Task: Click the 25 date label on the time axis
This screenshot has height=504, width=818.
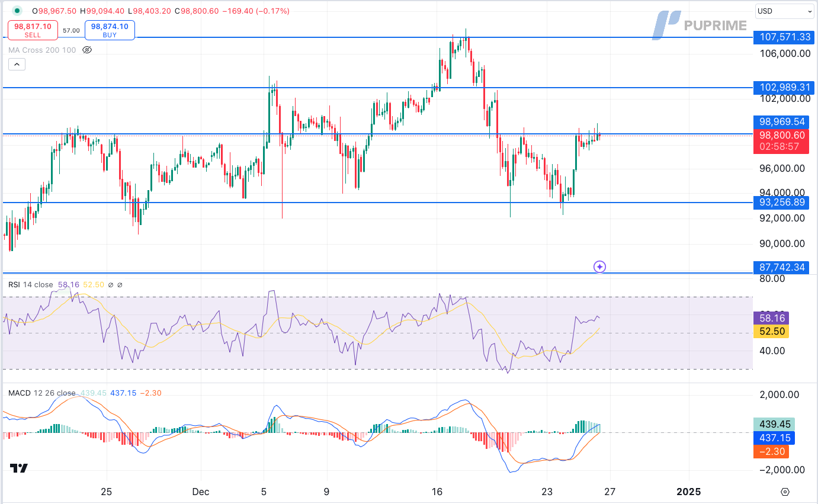Action: coord(107,492)
